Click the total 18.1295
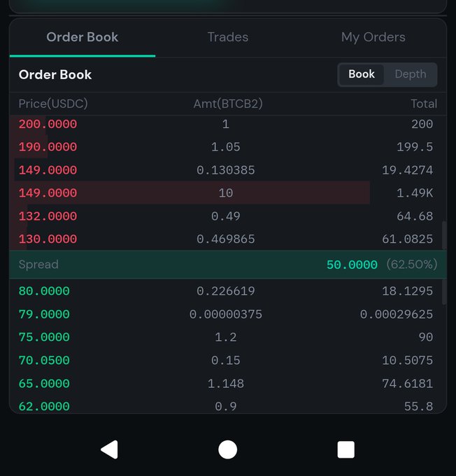 tap(408, 291)
